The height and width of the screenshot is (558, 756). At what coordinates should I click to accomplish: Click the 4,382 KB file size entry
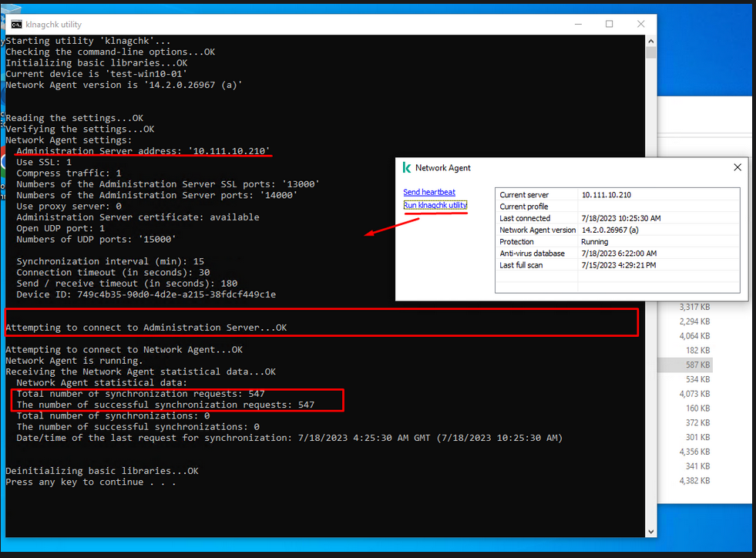[x=694, y=481]
